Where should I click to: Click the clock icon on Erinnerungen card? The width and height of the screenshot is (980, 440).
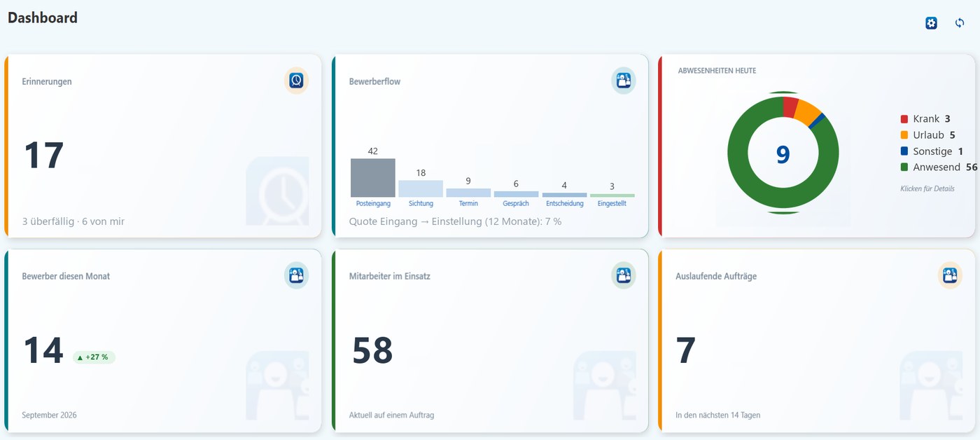coord(297,81)
